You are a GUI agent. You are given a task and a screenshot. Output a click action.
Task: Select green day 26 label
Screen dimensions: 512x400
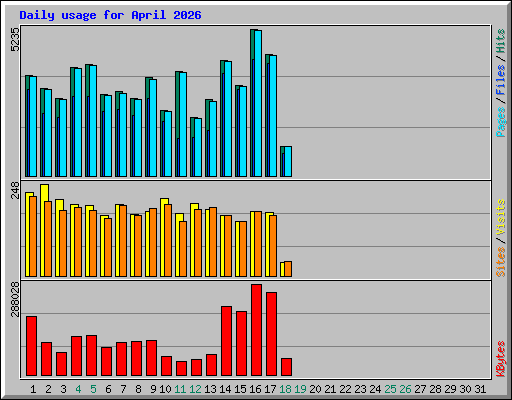[405, 389]
